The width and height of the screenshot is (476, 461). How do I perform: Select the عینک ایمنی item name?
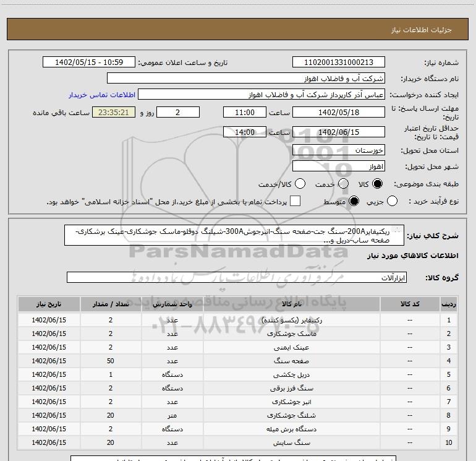tap(291, 347)
